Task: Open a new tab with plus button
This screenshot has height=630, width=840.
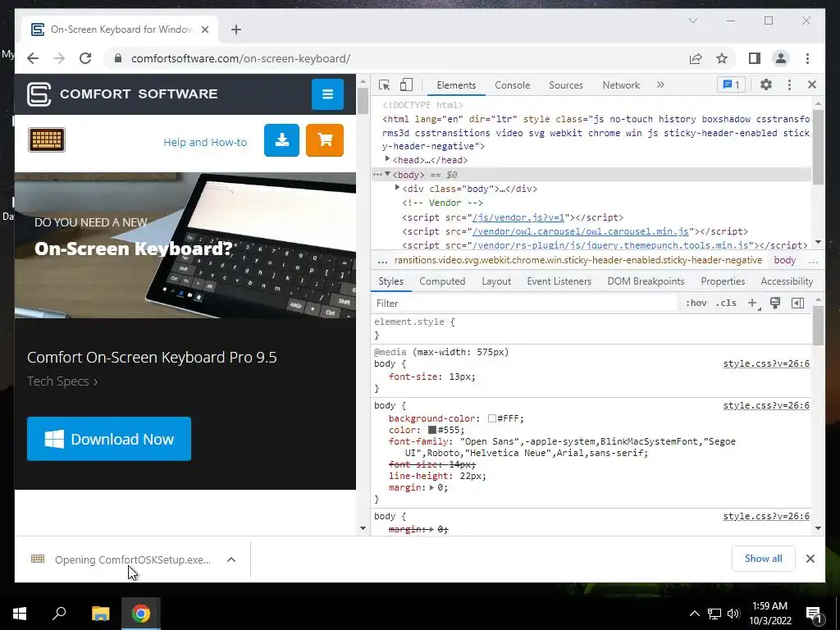Action: click(x=236, y=30)
